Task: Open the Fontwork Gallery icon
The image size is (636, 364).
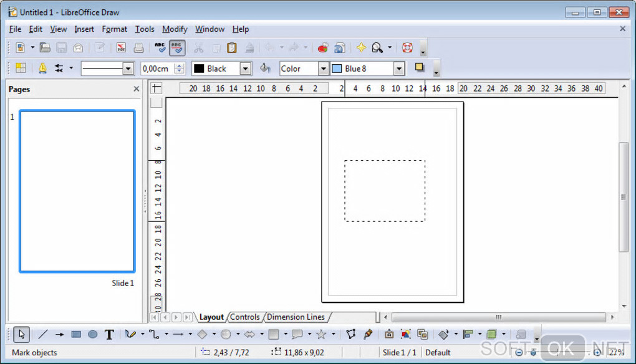Action: coord(389,335)
